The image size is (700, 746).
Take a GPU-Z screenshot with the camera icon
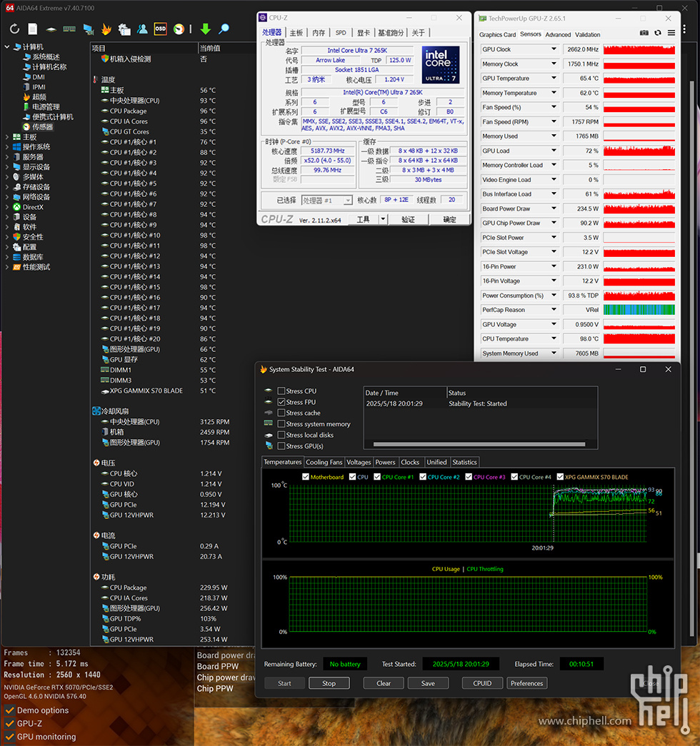644,33
